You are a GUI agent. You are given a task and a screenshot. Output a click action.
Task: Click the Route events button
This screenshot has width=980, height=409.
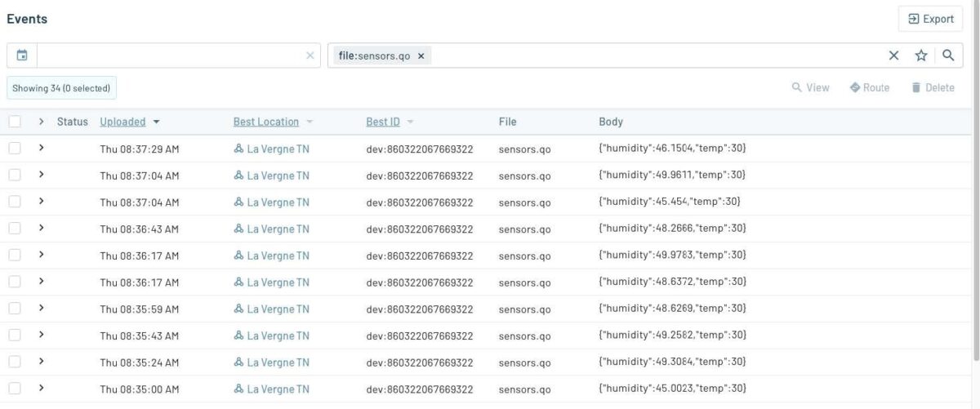(869, 87)
